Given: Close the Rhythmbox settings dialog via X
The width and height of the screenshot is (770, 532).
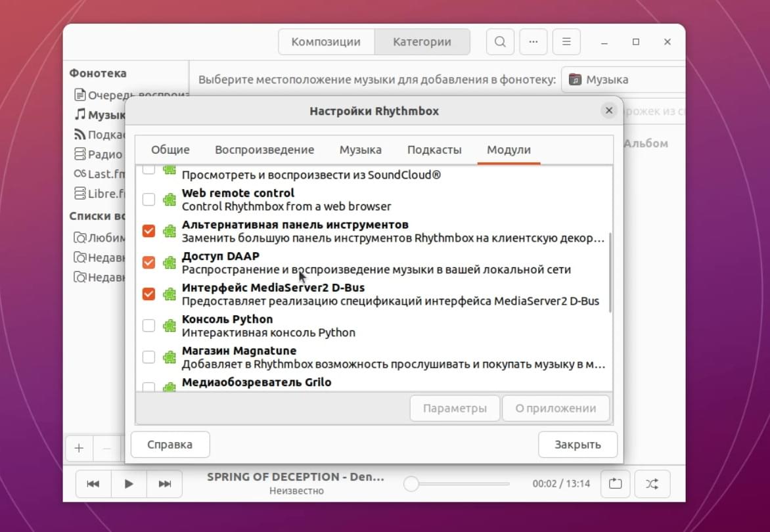Looking at the screenshot, I should pos(609,110).
